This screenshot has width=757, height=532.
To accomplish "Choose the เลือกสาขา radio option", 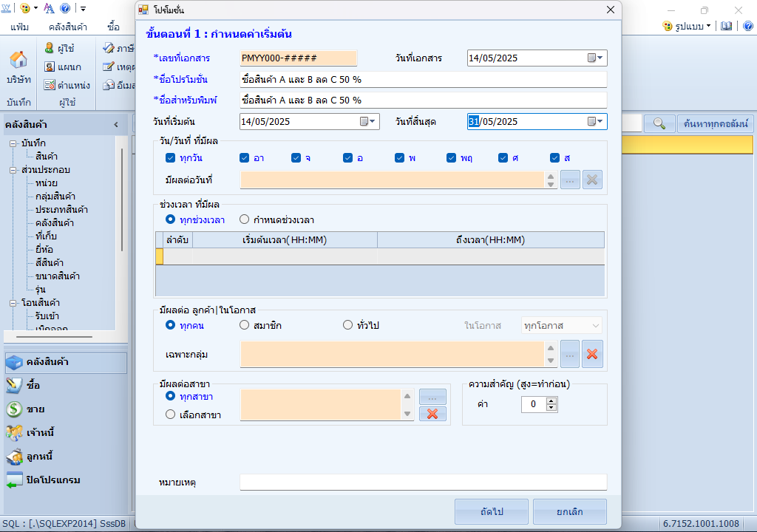I will tap(171, 415).
